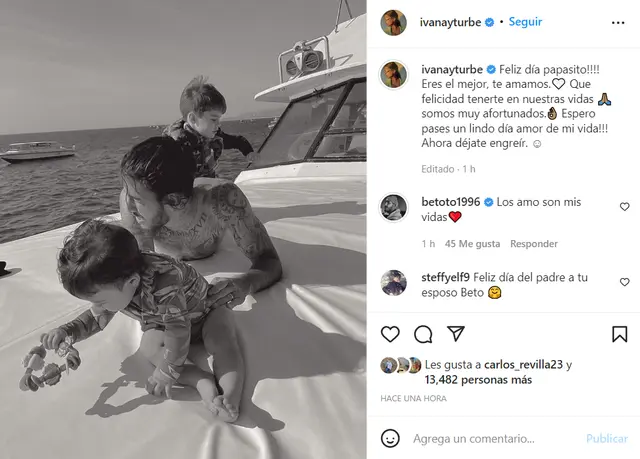Viewport: 640px width, 459px height.
Task: Click the Publicar button
Action: click(x=607, y=439)
